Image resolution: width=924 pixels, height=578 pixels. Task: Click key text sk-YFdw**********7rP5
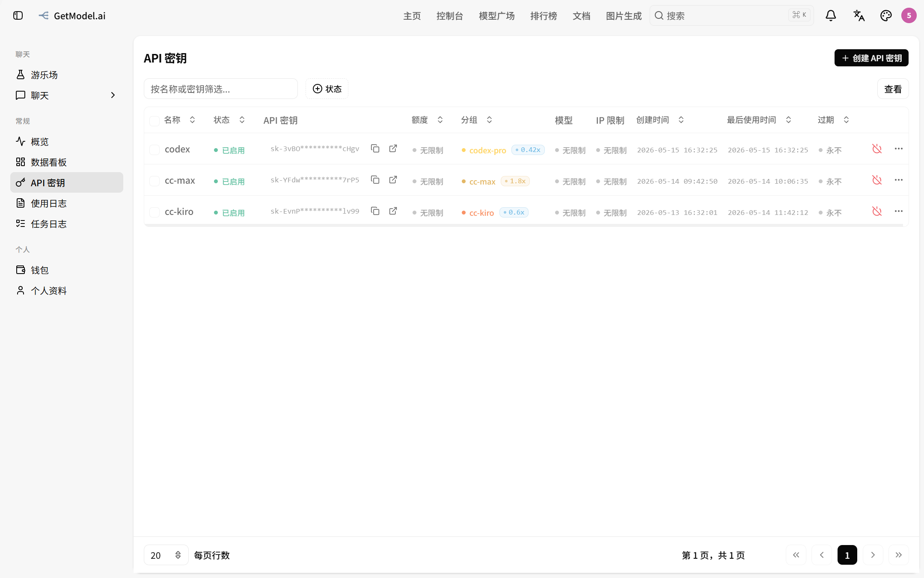tap(315, 180)
